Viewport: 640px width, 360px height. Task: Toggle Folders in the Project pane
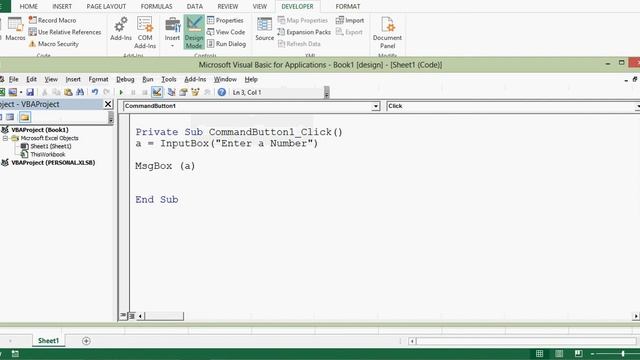pos(25,118)
